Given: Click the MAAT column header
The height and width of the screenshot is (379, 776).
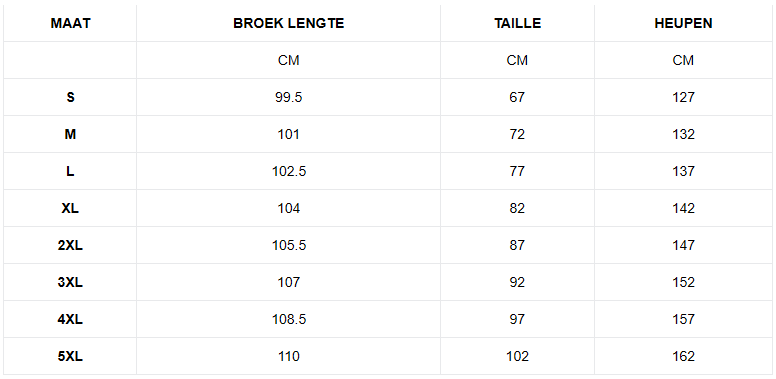Looking at the screenshot, I should point(70,23).
